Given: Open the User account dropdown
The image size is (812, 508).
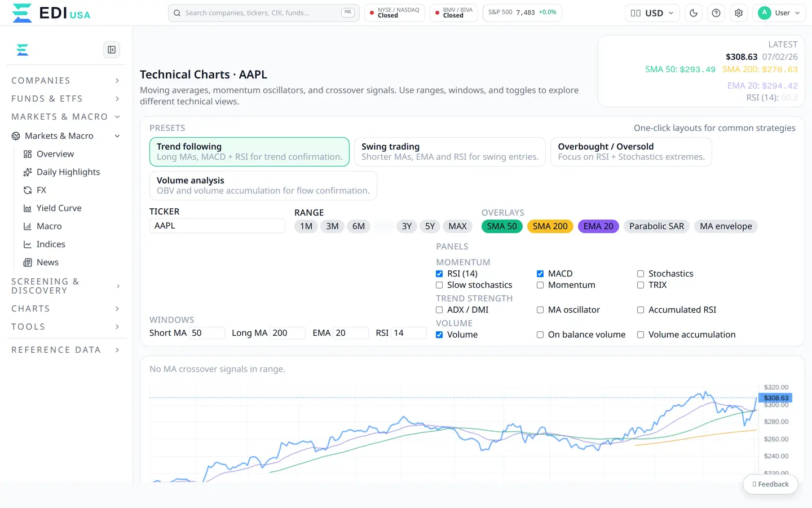Looking at the screenshot, I should point(779,13).
